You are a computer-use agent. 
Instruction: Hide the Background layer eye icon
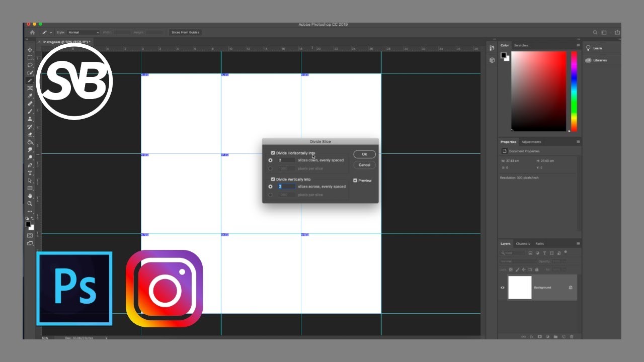502,288
